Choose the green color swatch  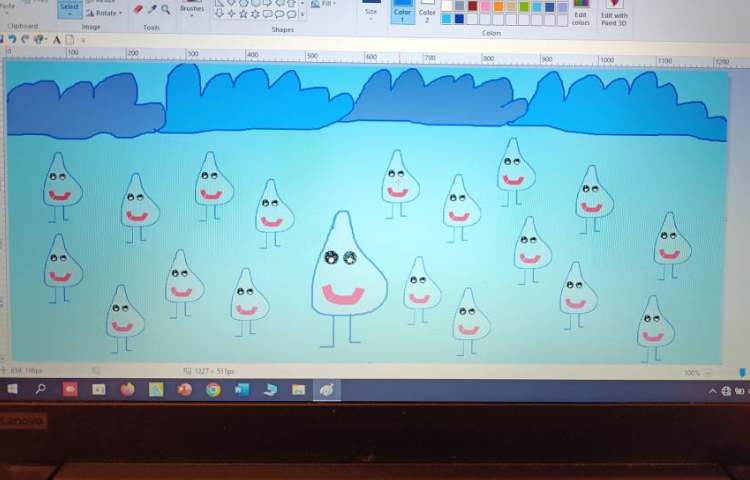(x=524, y=5)
